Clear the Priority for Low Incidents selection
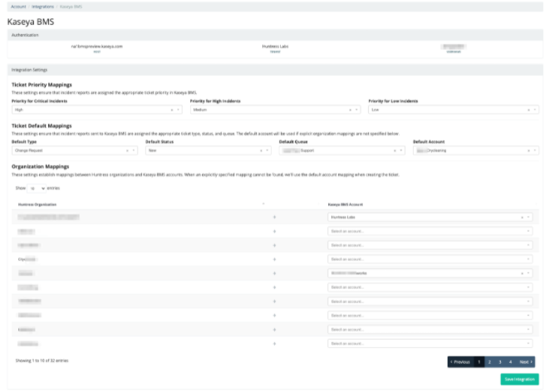The height and width of the screenshot is (392, 545). (x=528, y=110)
